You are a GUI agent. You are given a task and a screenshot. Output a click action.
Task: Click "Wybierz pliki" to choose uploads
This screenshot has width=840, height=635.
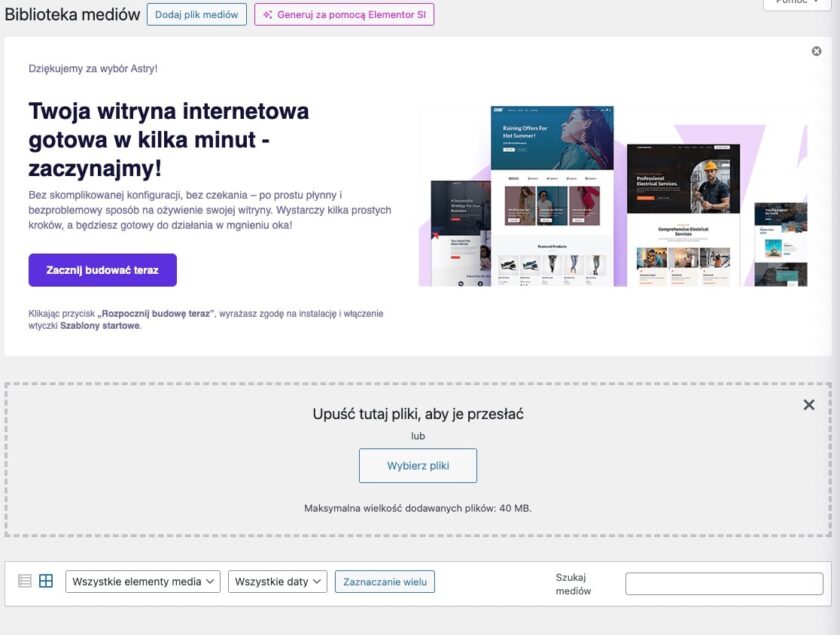(x=418, y=465)
